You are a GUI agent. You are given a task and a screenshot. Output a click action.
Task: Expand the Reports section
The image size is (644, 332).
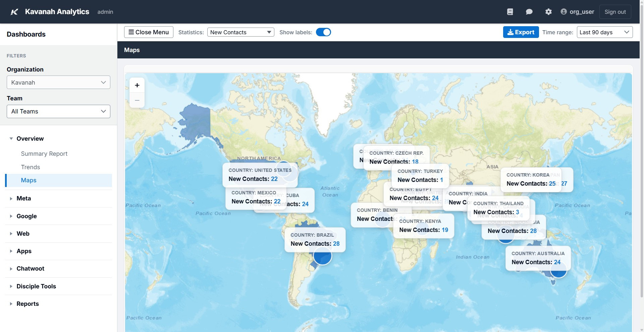28,303
